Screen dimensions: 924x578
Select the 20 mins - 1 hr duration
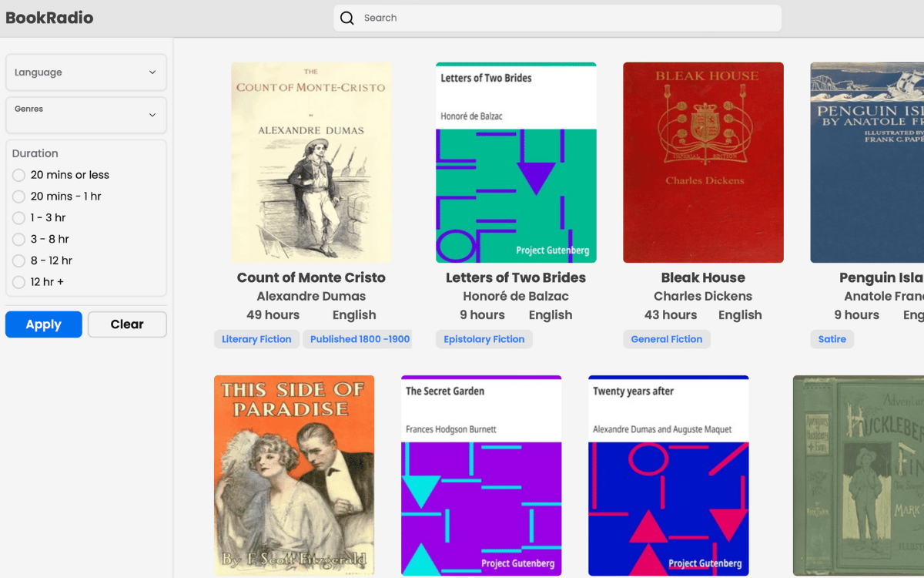click(19, 197)
